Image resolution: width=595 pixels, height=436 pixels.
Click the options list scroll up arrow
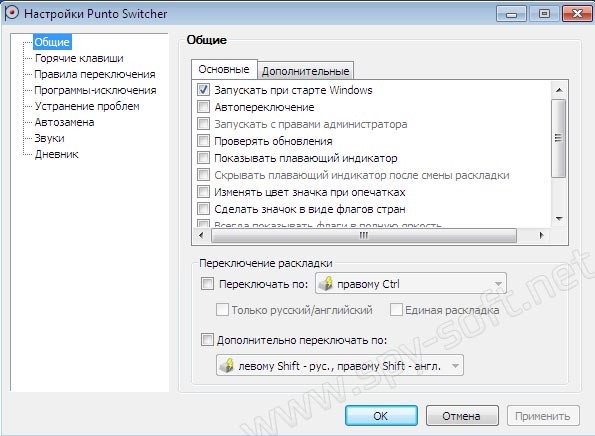[559, 90]
